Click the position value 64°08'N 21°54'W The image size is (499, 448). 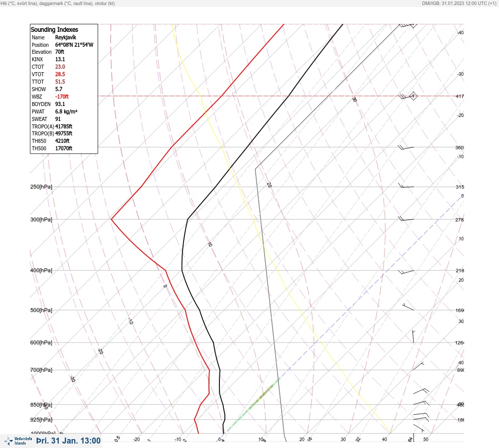pos(74,45)
